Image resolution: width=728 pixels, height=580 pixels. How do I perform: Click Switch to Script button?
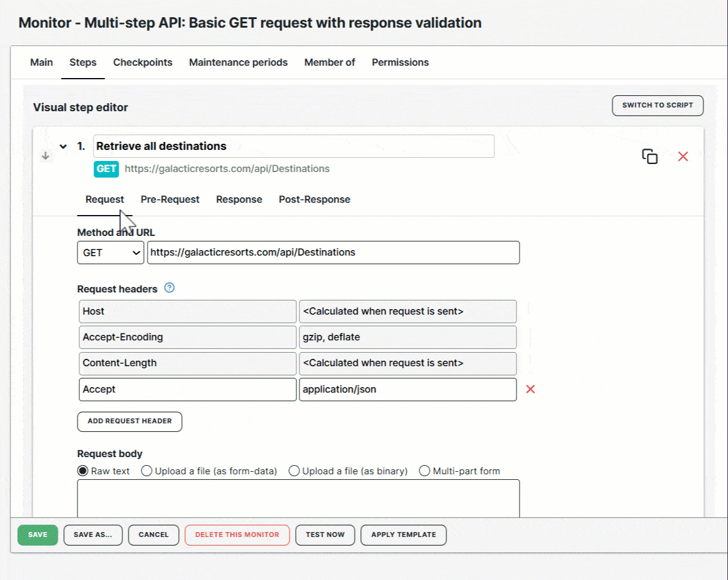coord(657,105)
